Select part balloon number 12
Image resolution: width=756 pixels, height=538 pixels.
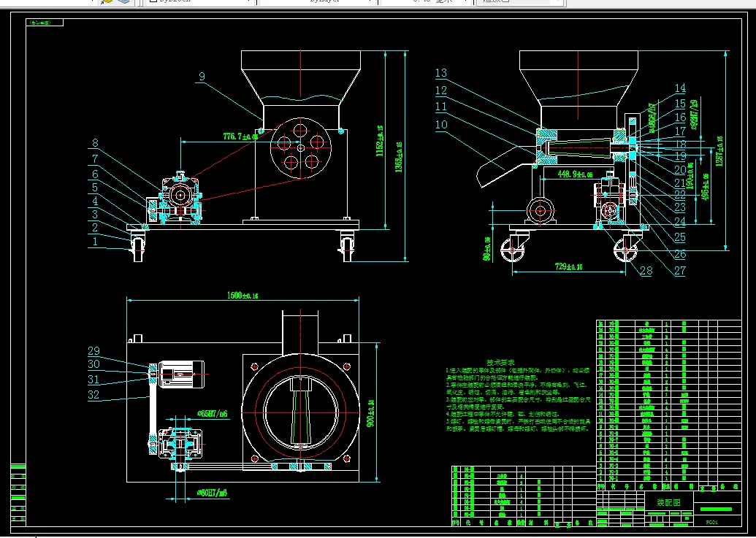(x=441, y=91)
